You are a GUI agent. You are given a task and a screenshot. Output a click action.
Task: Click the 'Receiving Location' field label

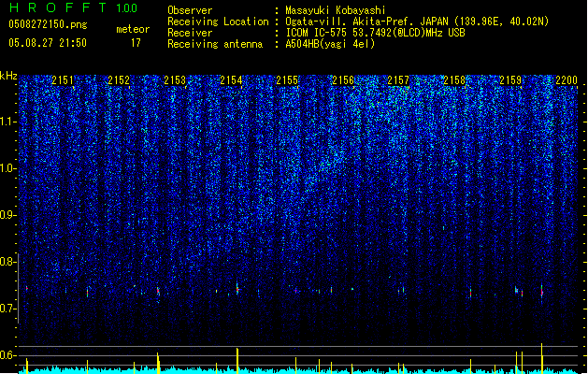[x=218, y=22]
